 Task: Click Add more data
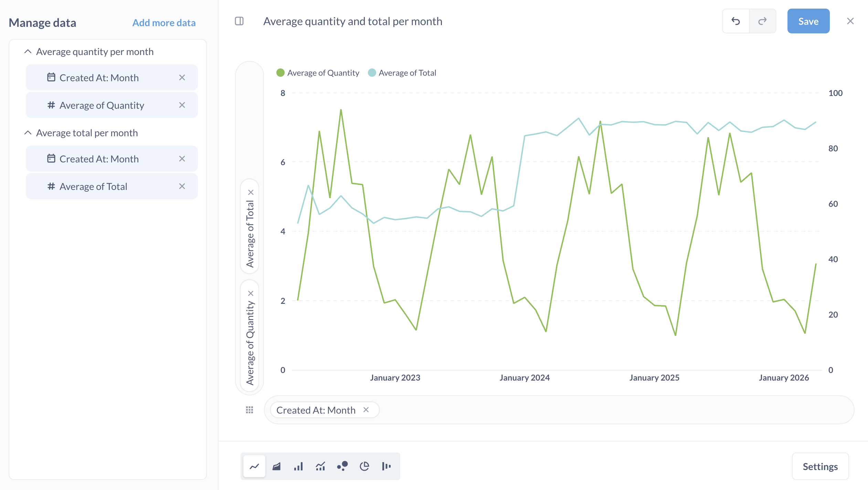coord(164,22)
